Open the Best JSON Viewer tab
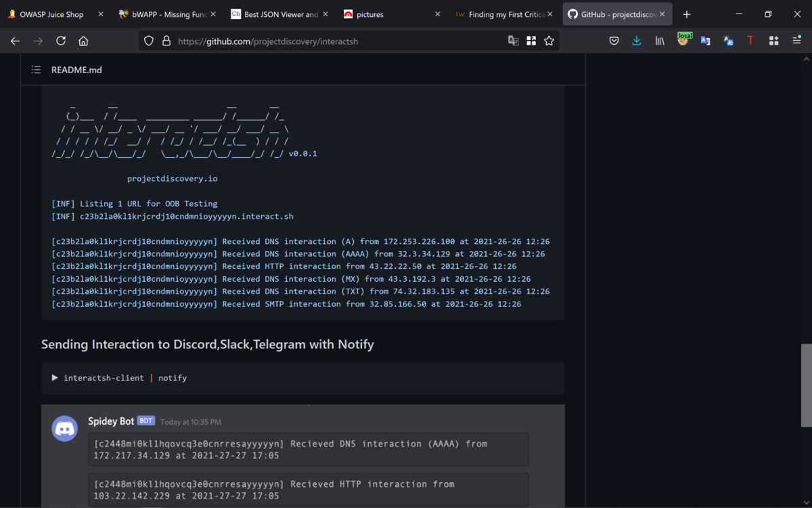 (x=281, y=14)
